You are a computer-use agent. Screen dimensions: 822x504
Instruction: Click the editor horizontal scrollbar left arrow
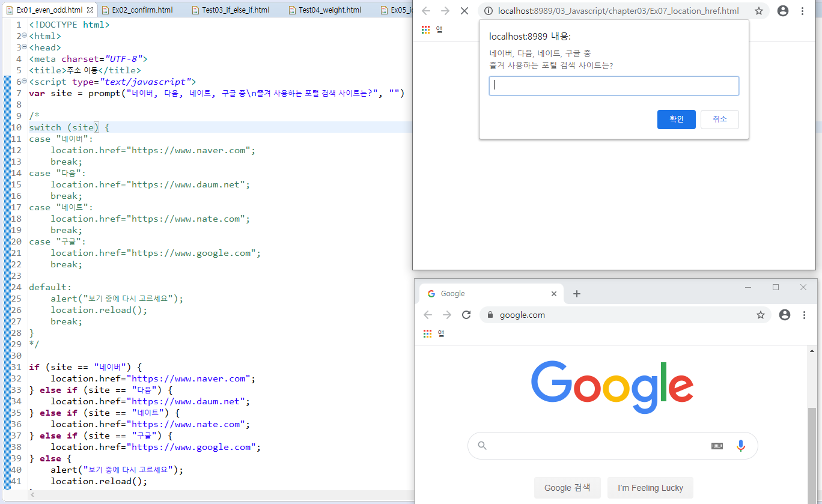32,495
